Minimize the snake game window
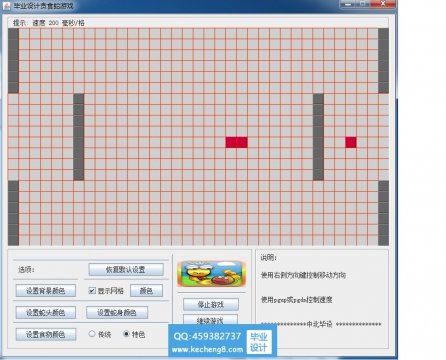The image size is (446, 360). click(348, 4)
